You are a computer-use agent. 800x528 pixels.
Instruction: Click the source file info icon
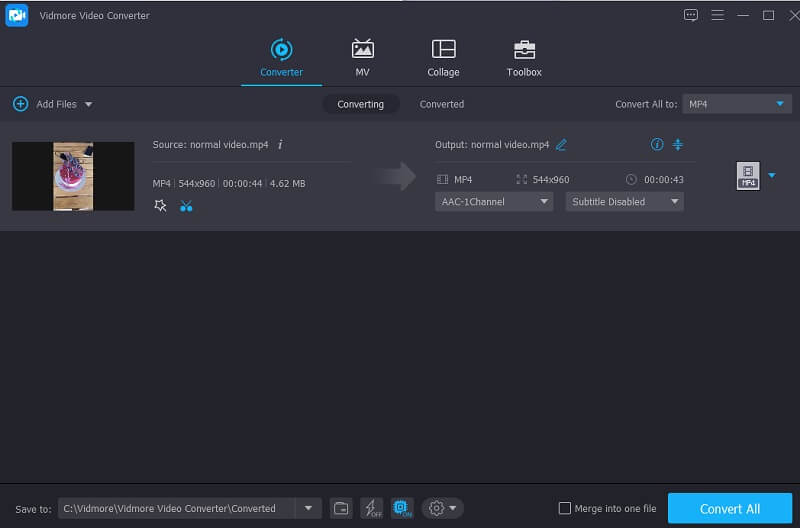280,145
